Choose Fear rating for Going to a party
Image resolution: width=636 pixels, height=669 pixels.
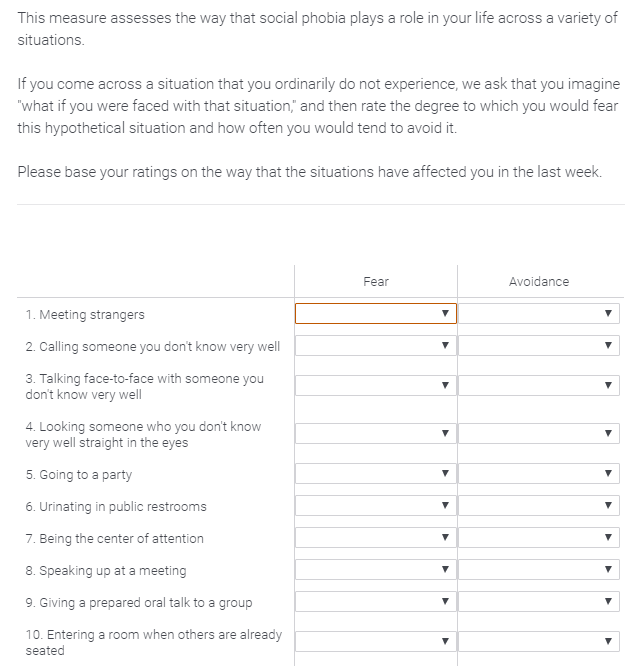tap(376, 474)
